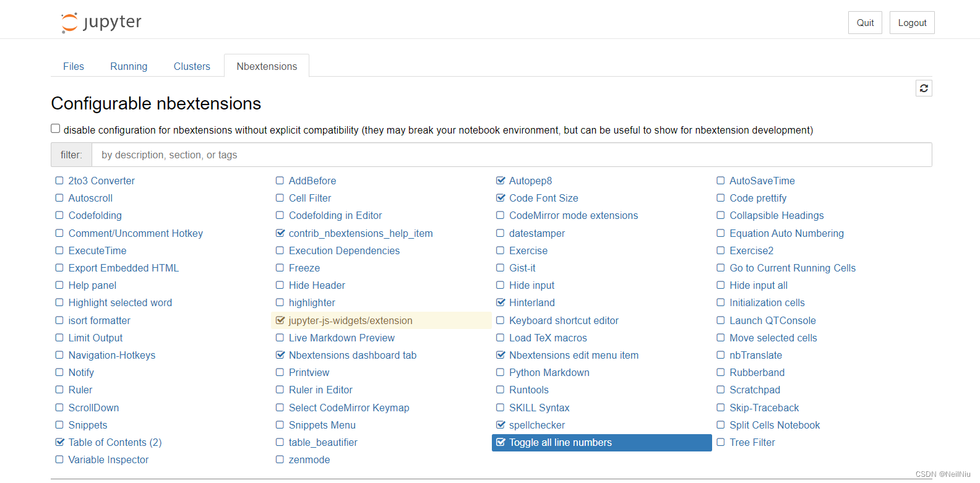Select the AddBefore extension
Screen dimensions: 980x483
[x=312, y=181]
